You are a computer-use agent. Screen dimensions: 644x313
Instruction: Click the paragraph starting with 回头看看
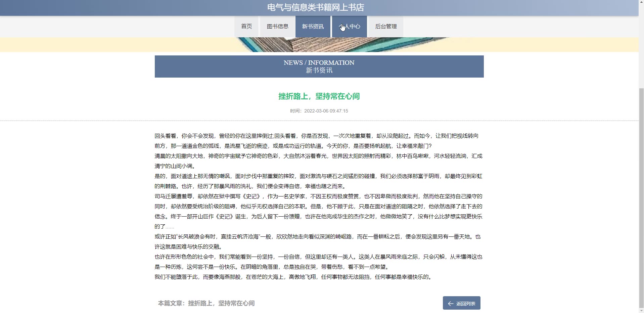coord(317,141)
